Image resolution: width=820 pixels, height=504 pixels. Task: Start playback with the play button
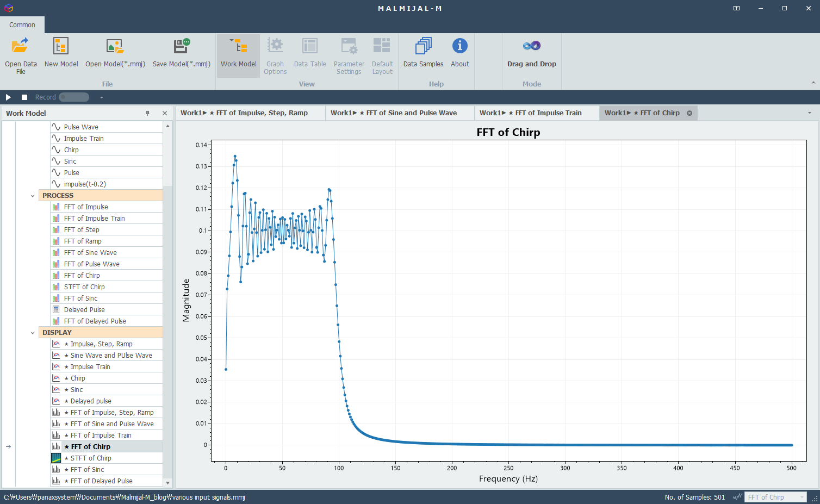8,97
